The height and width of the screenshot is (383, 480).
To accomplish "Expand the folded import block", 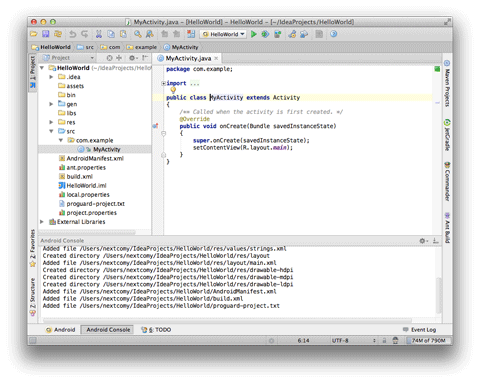I will (163, 83).
